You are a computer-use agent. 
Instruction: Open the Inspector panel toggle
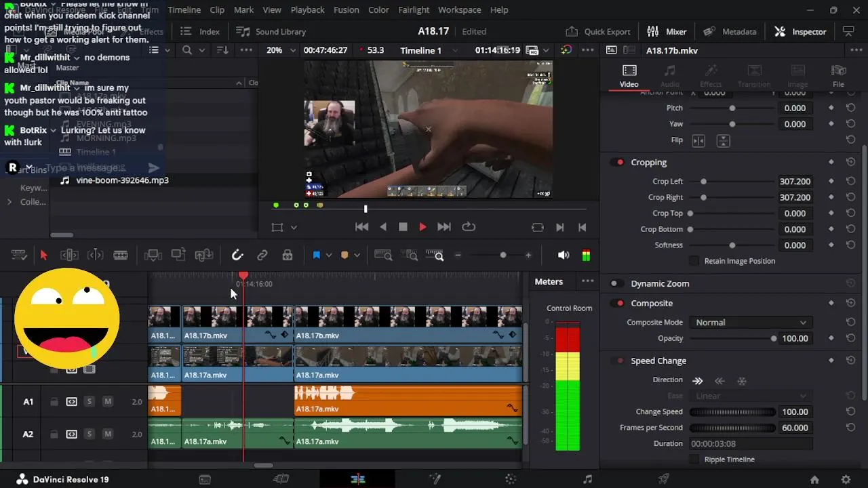[801, 32]
